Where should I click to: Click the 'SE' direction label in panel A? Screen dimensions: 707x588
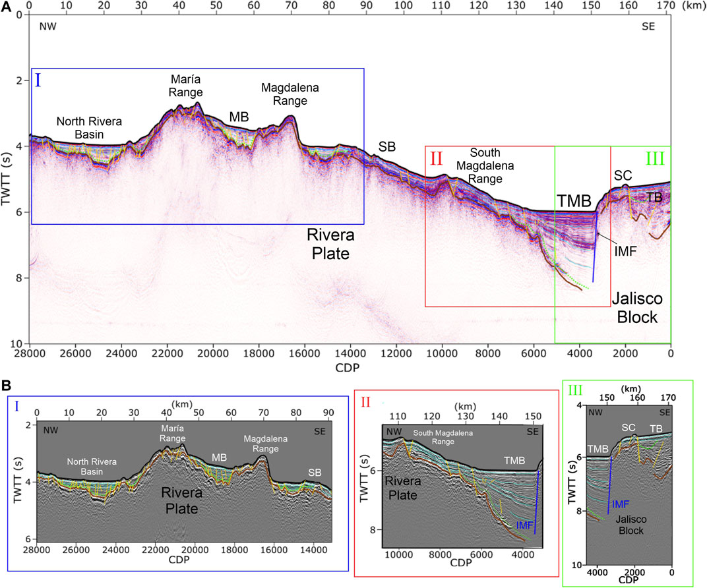(648, 26)
